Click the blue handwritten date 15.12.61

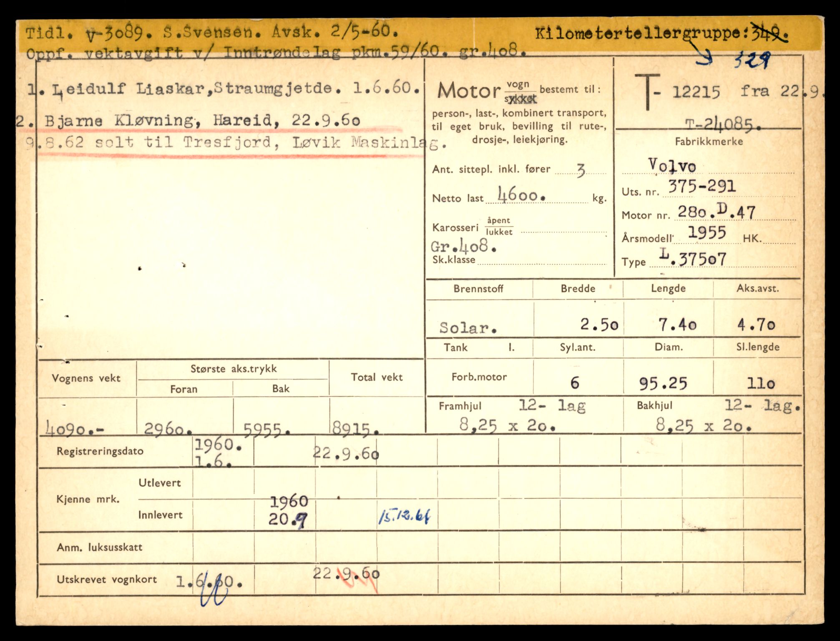tap(404, 517)
